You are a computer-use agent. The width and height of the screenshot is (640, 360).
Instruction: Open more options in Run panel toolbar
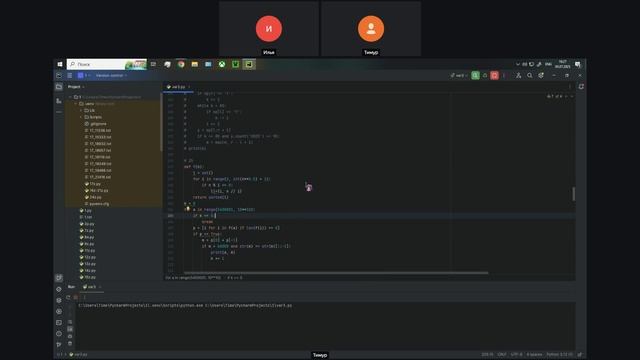(84, 297)
